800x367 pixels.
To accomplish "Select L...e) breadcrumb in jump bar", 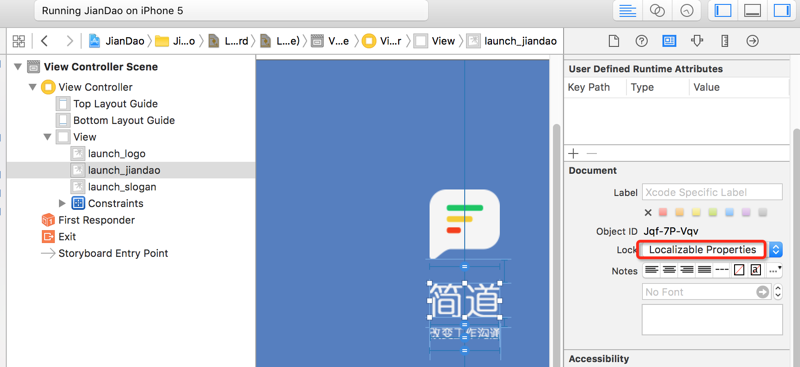I will pyautogui.click(x=280, y=41).
